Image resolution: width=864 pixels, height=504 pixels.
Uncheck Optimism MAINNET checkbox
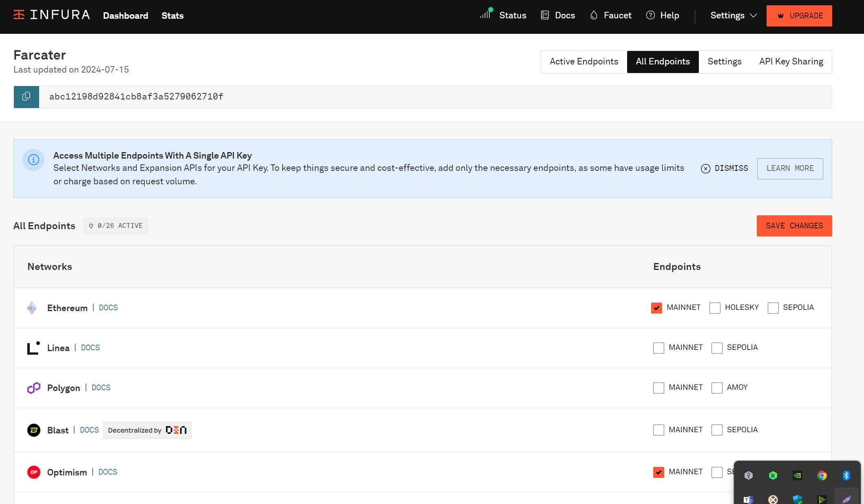tap(658, 472)
